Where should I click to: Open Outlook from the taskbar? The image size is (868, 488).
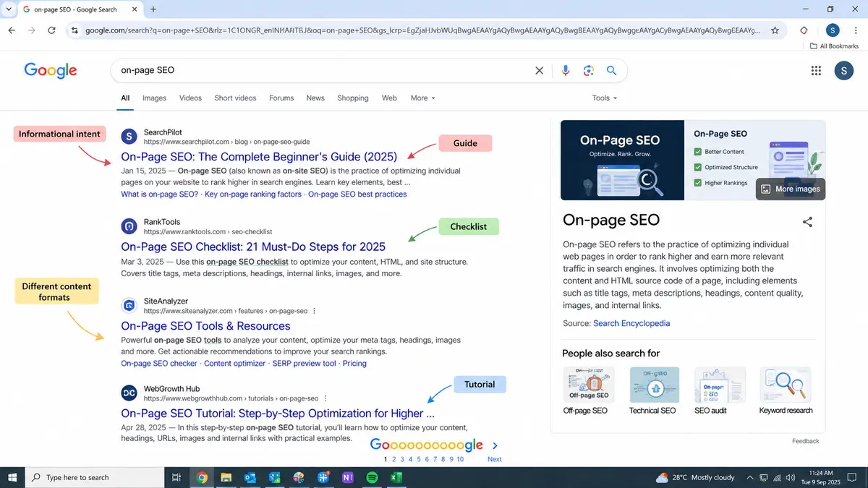[x=250, y=477]
